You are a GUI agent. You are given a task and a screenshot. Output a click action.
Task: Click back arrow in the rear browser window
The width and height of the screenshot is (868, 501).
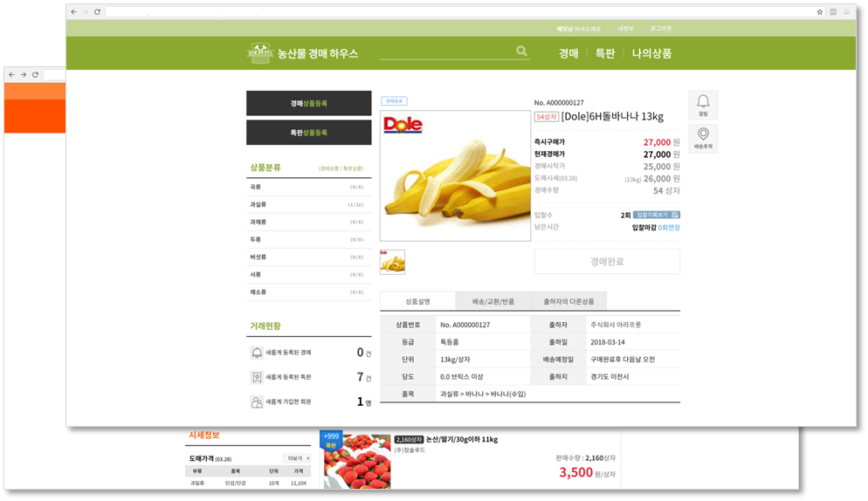point(11,74)
